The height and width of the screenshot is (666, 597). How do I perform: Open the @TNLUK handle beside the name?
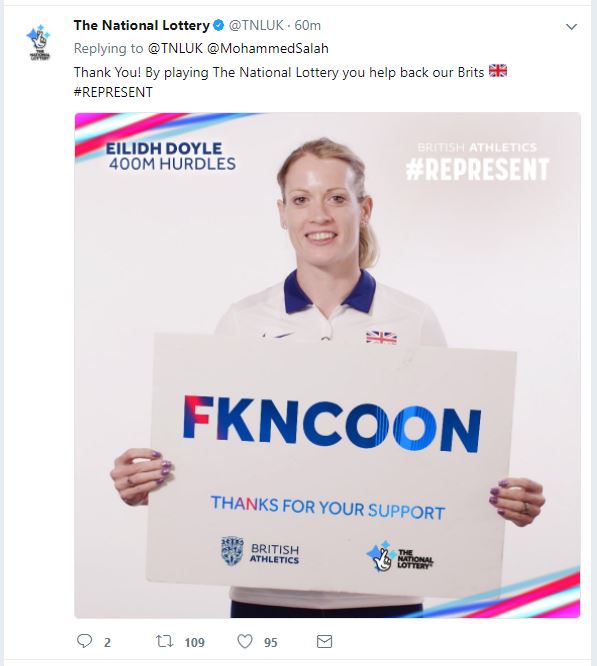256,25
